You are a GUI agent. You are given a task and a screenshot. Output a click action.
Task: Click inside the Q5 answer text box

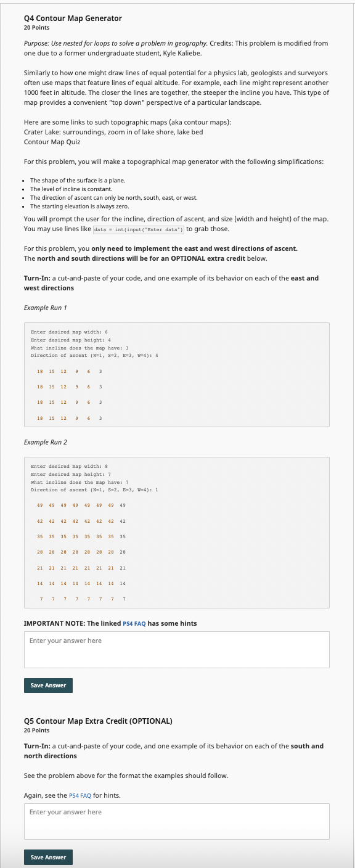coord(176,821)
